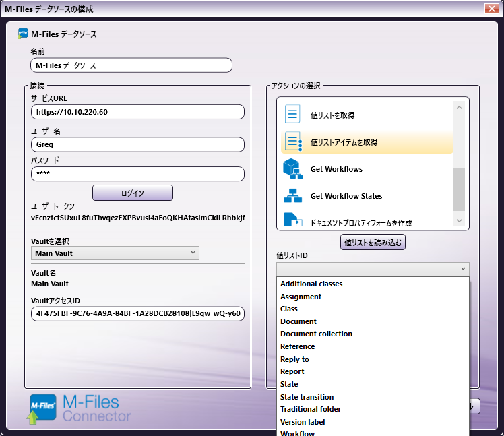
Task: Click the Main Vault name under Vault名
Action: pos(50,284)
